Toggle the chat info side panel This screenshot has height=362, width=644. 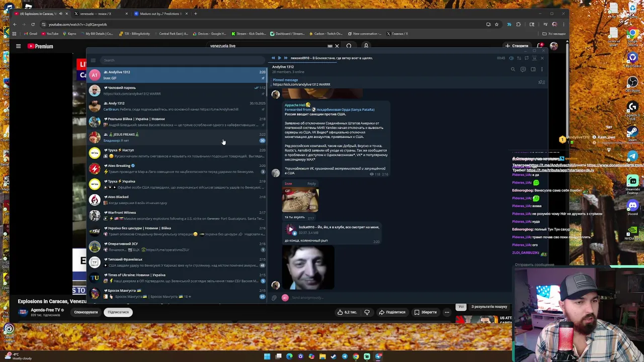click(533, 69)
